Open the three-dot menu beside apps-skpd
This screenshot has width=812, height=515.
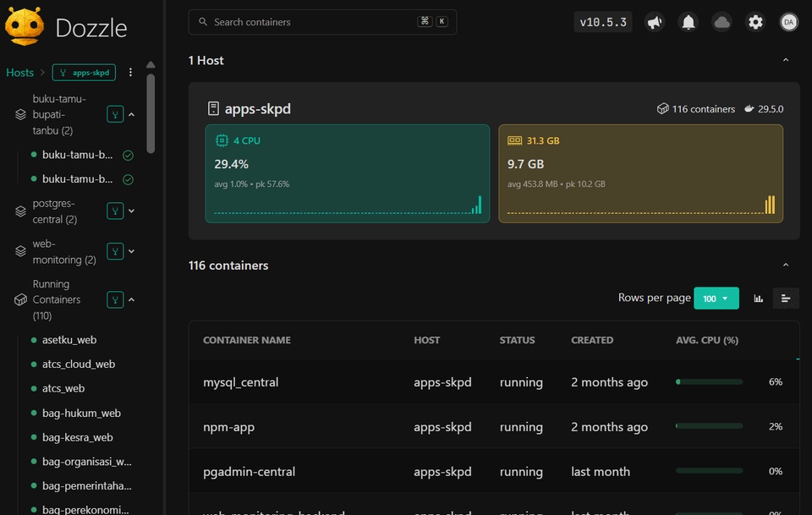coord(130,73)
